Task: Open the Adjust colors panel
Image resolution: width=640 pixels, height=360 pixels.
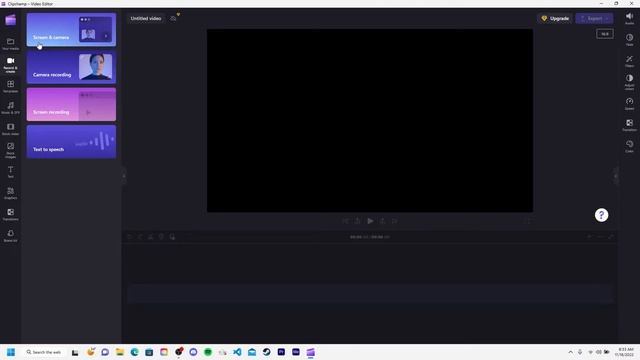Action: [x=629, y=82]
